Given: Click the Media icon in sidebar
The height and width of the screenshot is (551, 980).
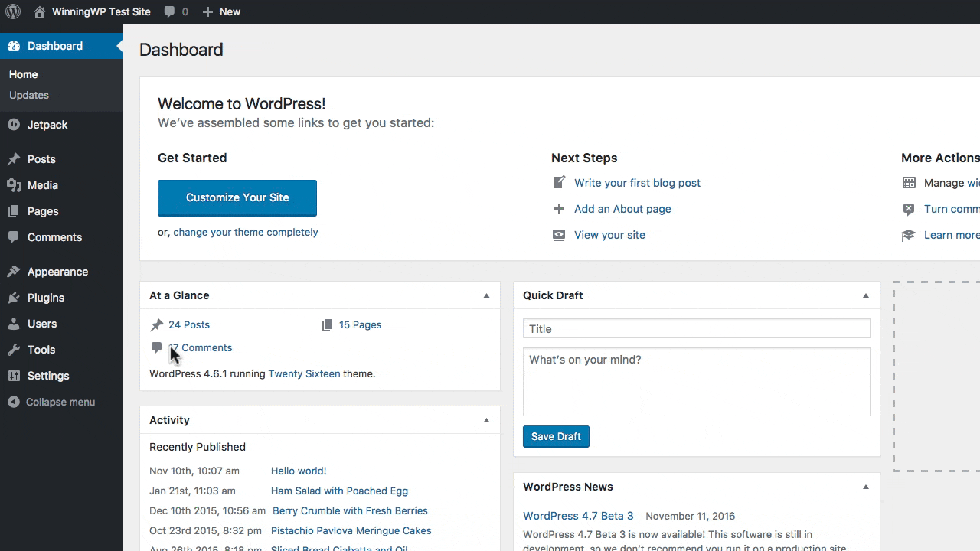Looking at the screenshot, I should tap(14, 185).
